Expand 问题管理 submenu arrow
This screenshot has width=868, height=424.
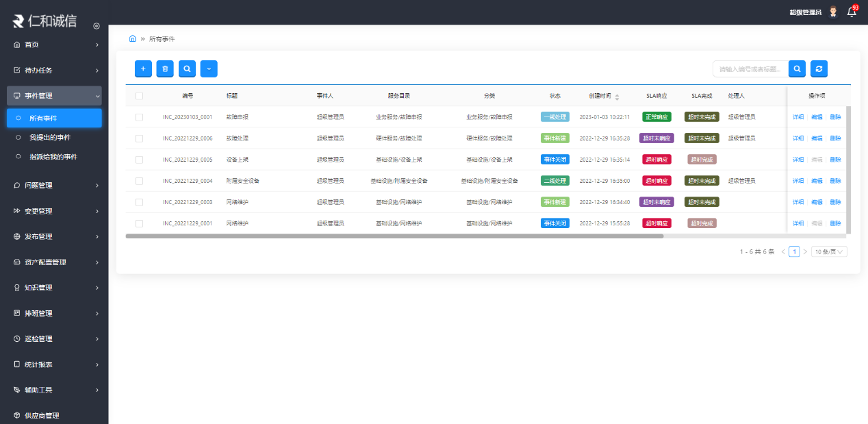[x=97, y=185]
